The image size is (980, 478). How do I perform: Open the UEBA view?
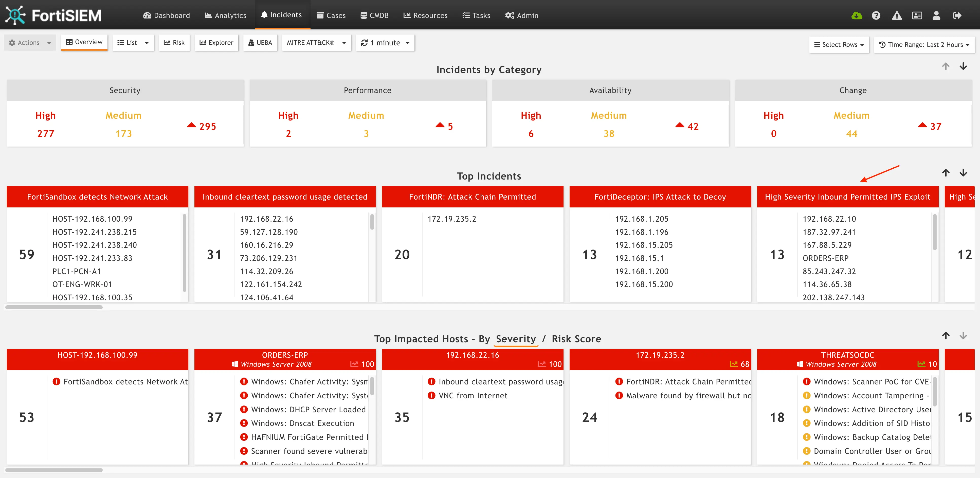pos(260,43)
